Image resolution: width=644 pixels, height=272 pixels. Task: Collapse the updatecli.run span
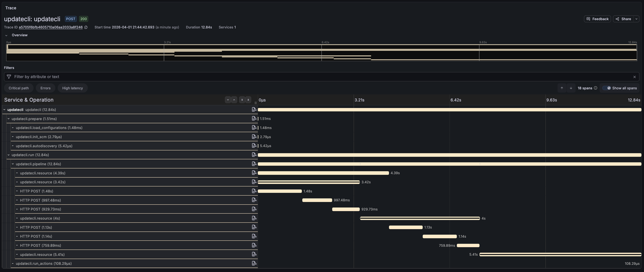[x=9, y=155]
